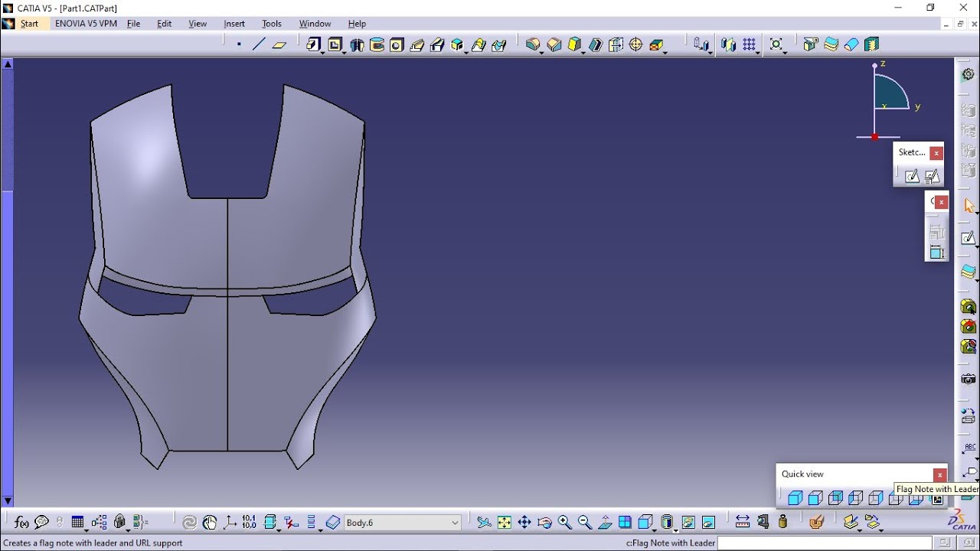980x551 pixels.
Task: Select the Point tool in top toolbar
Action: [x=239, y=45]
